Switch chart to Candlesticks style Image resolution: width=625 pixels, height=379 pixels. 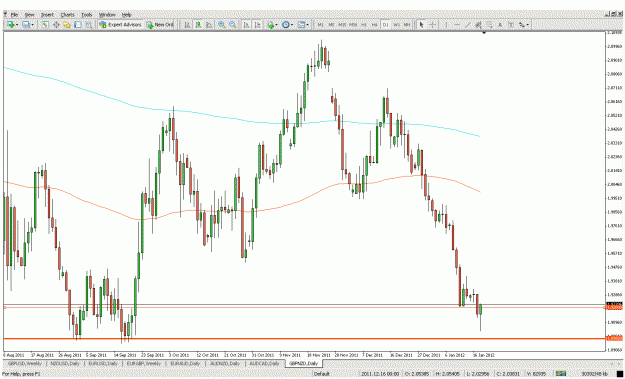[198, 25]
